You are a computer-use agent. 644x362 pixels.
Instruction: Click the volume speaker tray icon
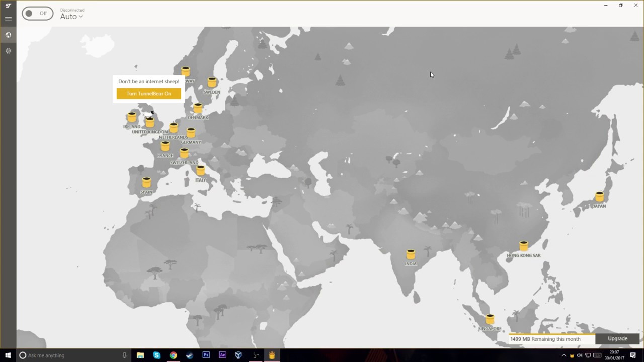click(x=580, y=355)
